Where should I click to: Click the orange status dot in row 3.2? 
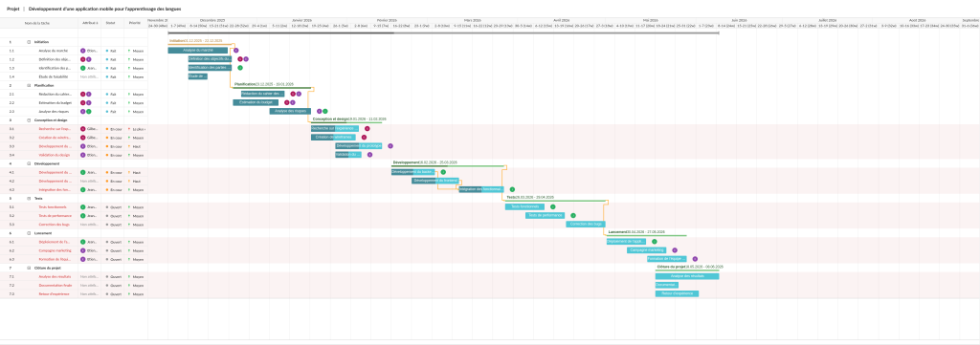tap(107, 138)
